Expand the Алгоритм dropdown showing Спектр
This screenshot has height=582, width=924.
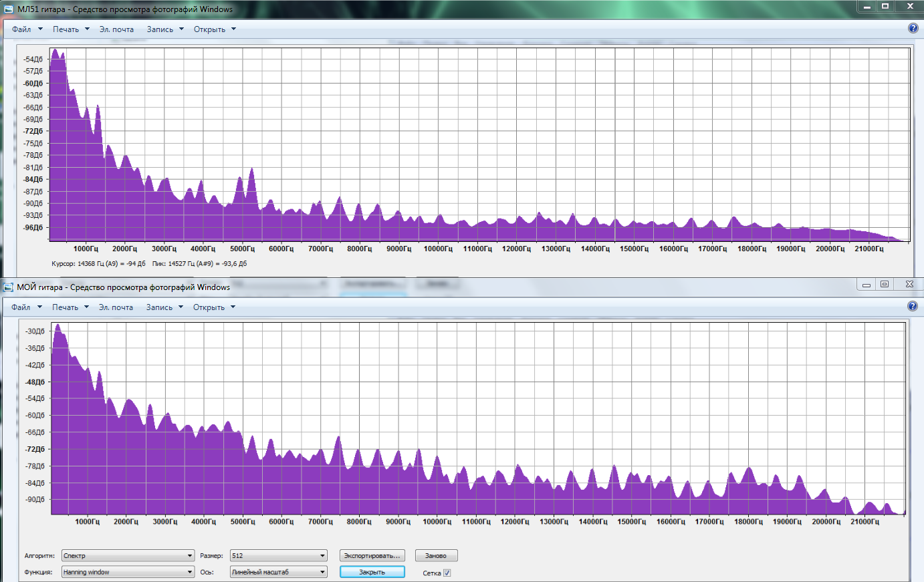(128, 555)
